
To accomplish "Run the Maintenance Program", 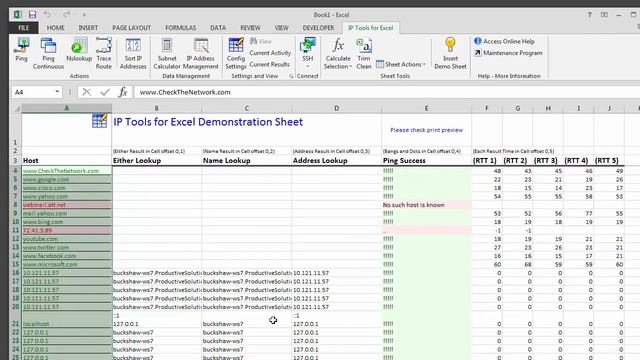I will point(509,53).
